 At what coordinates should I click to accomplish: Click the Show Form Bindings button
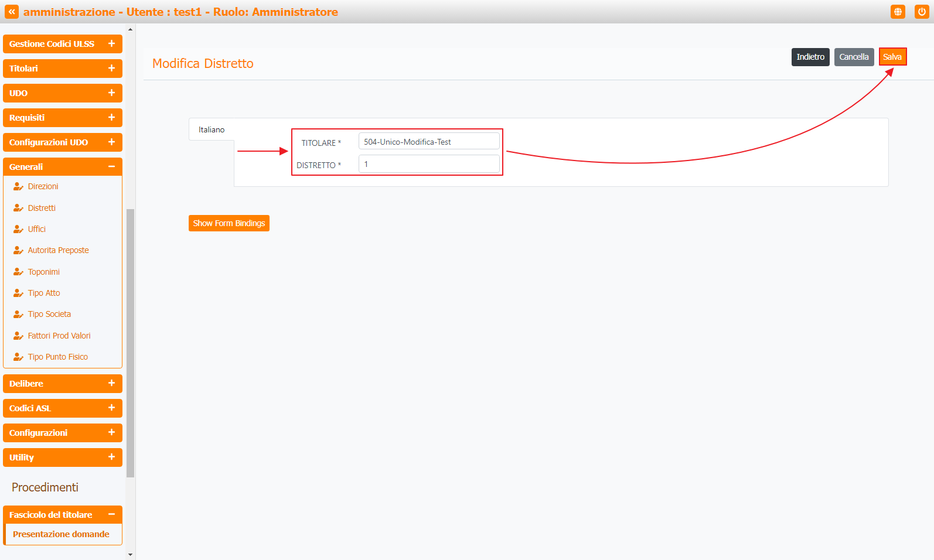(x=229, y=223)
